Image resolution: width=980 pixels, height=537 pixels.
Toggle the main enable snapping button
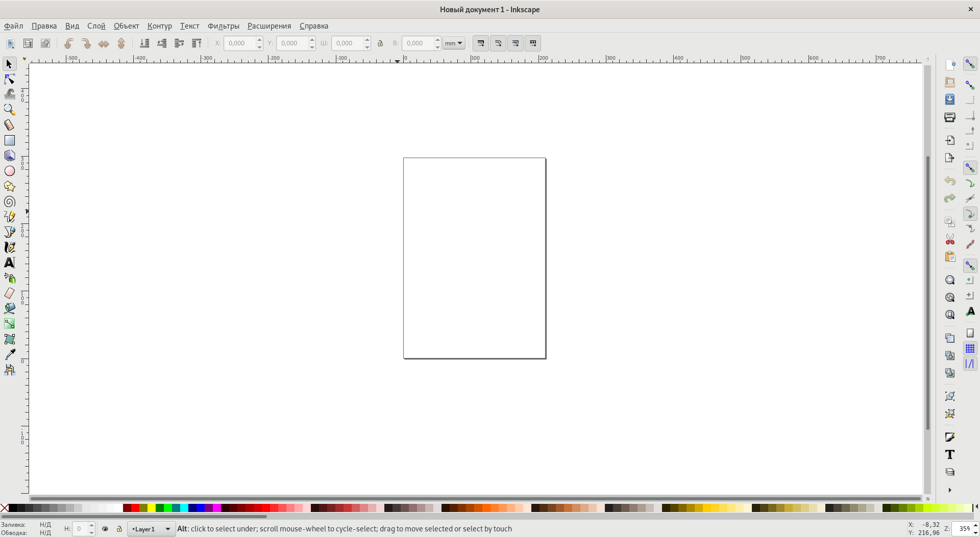pos(970,64)
